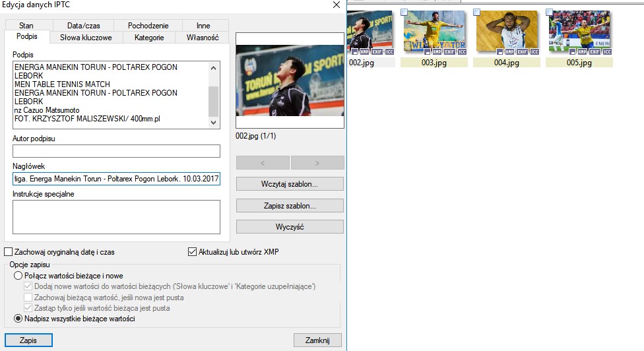Image resolution: width=644 pixels, height=351 pixels.
Task: Click the 'Zapisz szablon...' button
Action: [x=290, y=206]
